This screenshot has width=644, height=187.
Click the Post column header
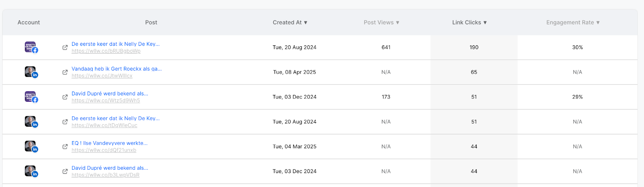151,23
